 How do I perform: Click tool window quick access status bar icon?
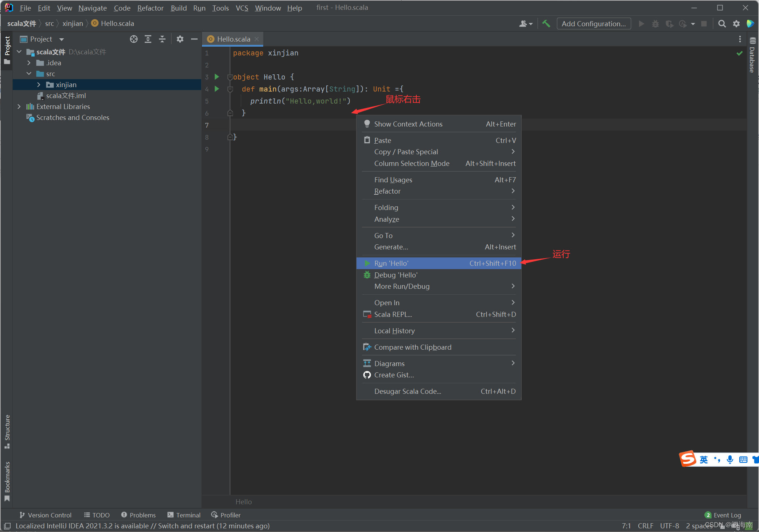(x=7, y=526)
